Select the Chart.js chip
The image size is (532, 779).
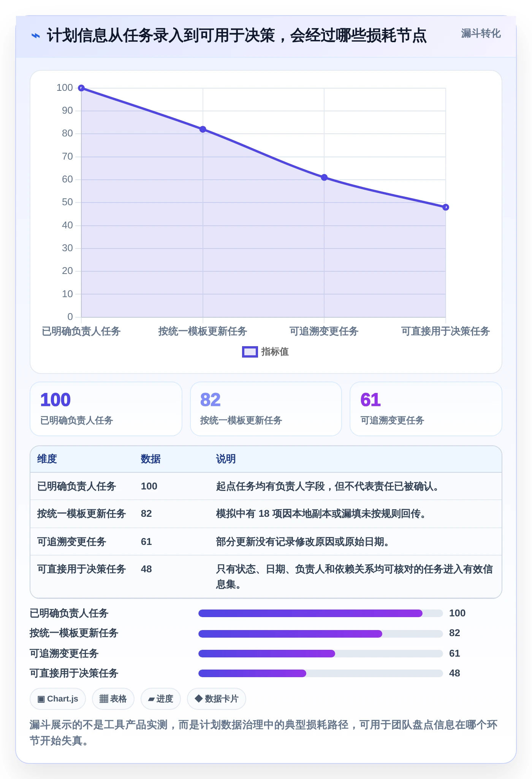click(58, 699)
